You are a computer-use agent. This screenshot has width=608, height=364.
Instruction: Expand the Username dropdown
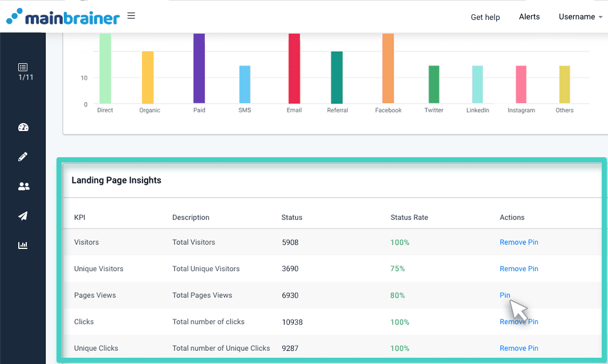pyautogui.click(x=581, y=17)
